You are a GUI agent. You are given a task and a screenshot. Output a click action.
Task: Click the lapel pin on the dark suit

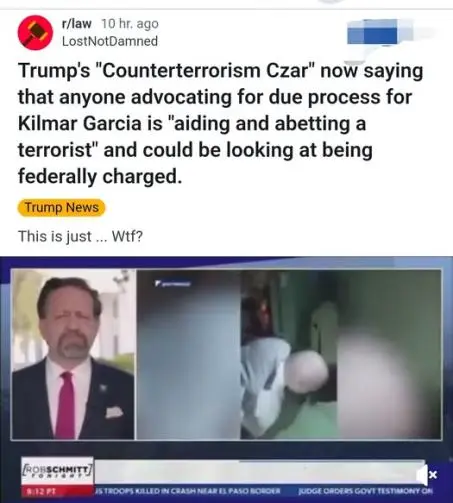point(103,388)
